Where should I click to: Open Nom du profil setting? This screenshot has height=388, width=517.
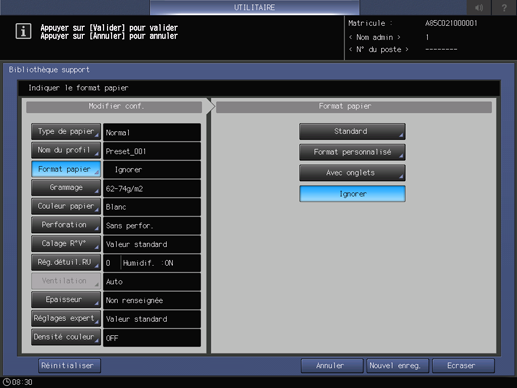[x=66, y=150]
